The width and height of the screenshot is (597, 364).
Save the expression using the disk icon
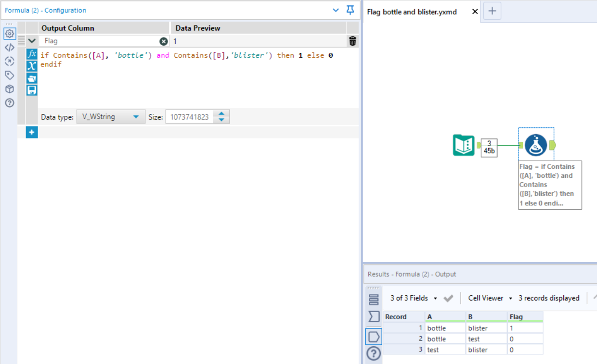point(31,89)
